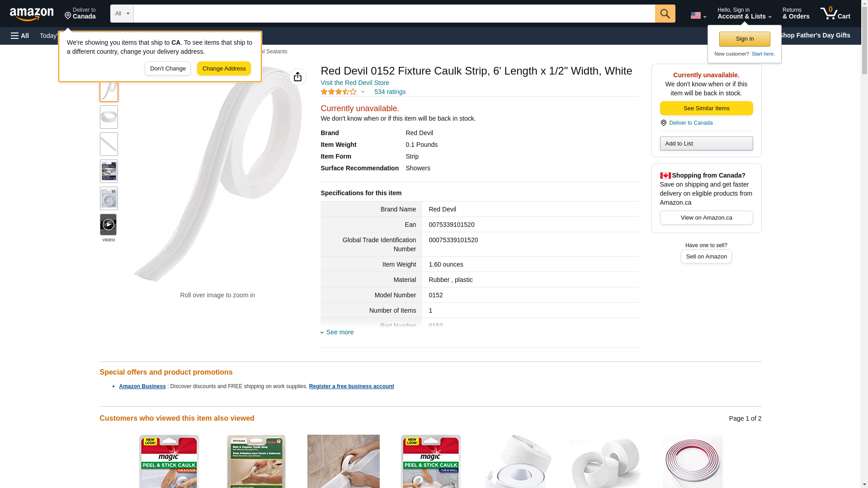Open Returns & Orders
Viewport: 868px width, 488px height.
[796, 14]
